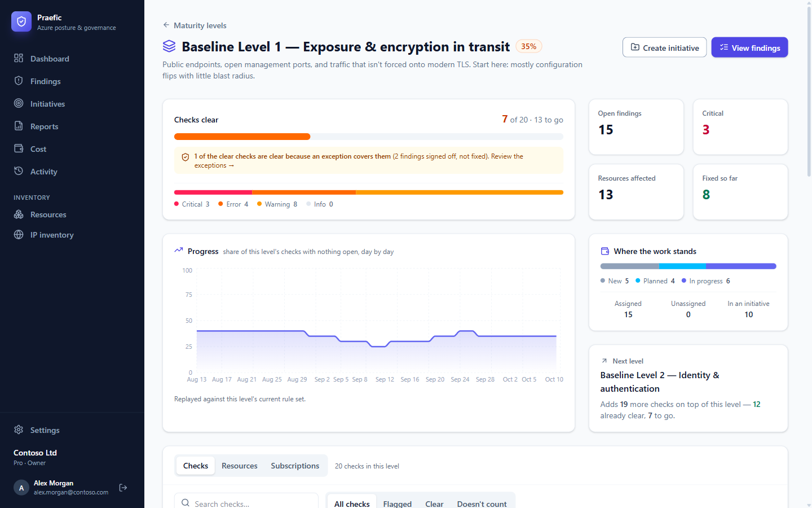
Task: Click the Critical red severity bar segment
Action: (213, 192)
